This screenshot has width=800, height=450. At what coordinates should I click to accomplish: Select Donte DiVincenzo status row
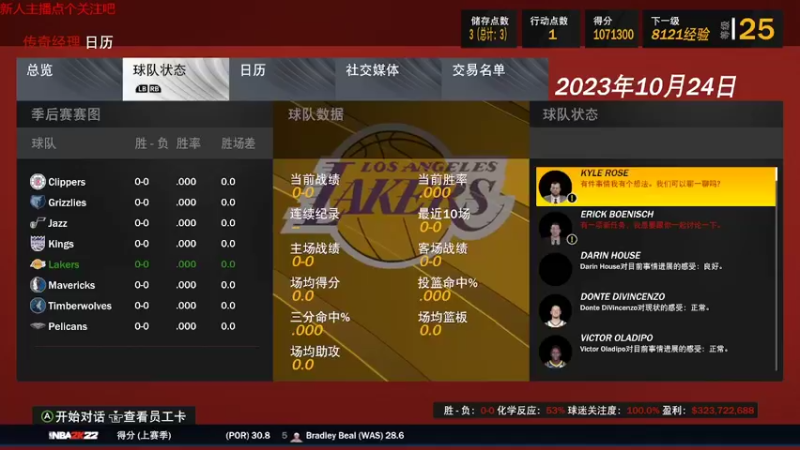click(x=656, y=310)
